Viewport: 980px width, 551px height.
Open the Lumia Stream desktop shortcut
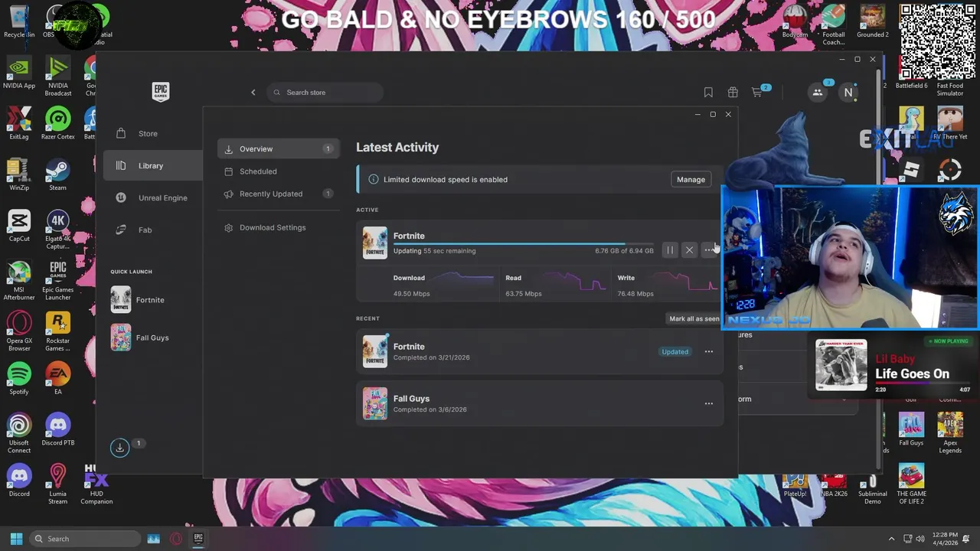click(x=57, y=484)
